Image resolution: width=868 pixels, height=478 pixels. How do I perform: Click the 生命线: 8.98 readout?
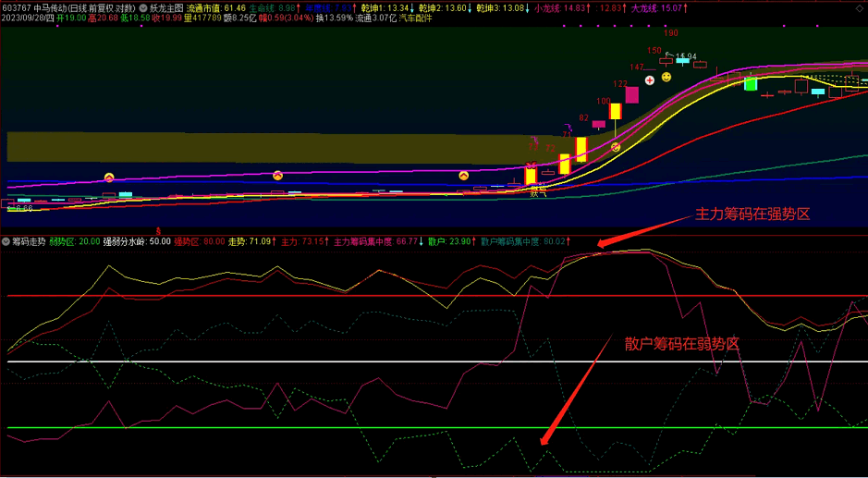pyautogui.click(x=275, y=9)
